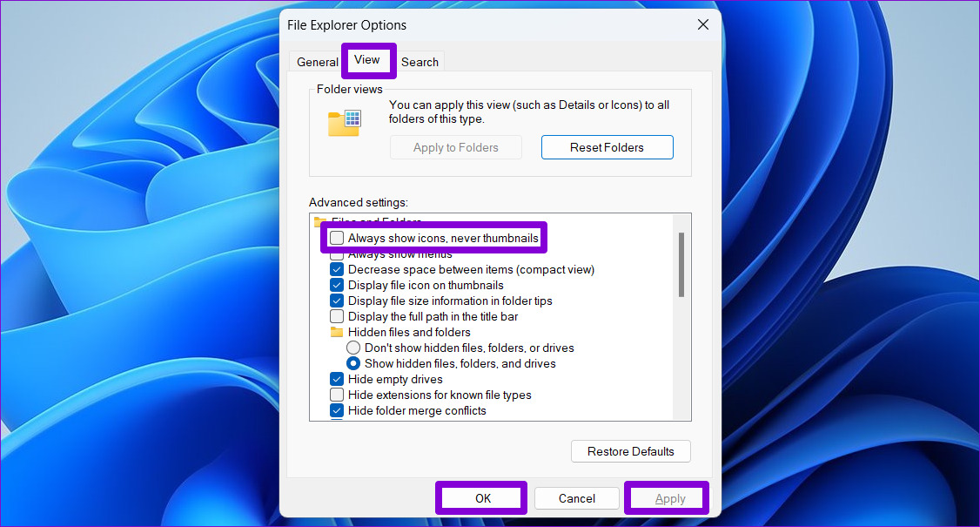Click the Hidden files and folders folder icon
This screenshot has height=527, width=980.
337,332
